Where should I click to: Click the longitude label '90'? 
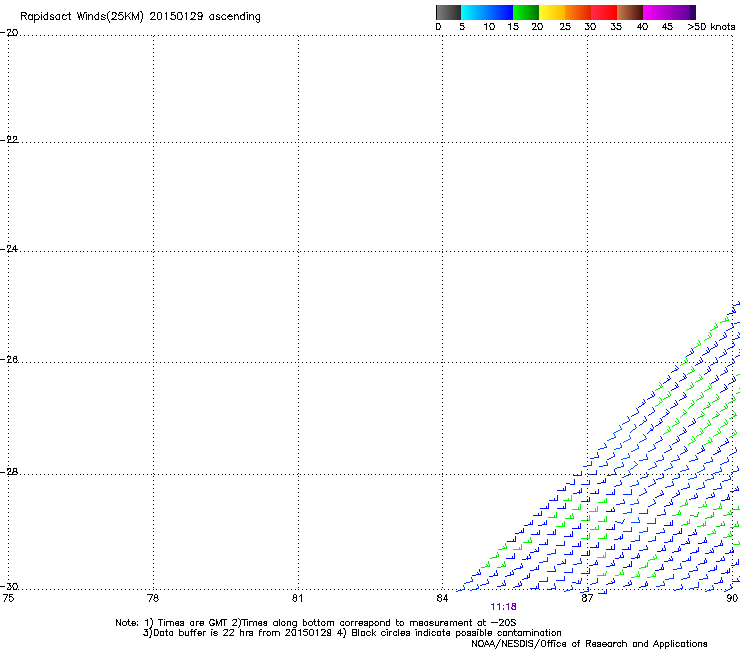(x=732, y=598)
